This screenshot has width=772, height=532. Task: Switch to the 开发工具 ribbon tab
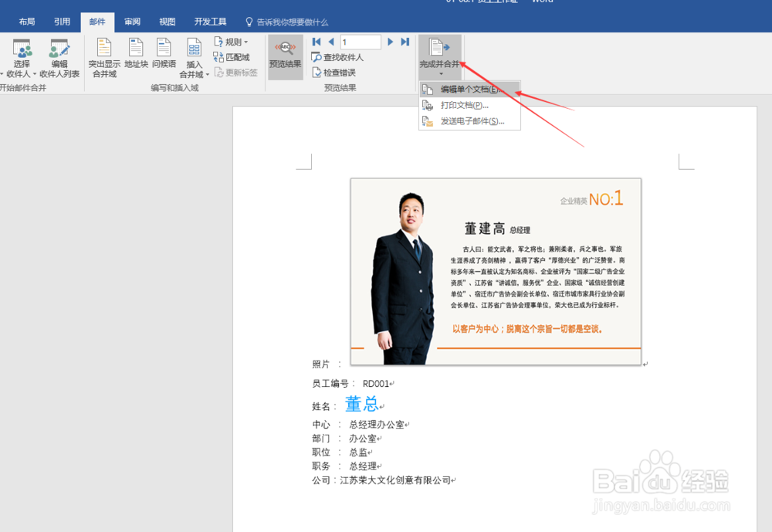pyautogui.click(x=210, y=22)
